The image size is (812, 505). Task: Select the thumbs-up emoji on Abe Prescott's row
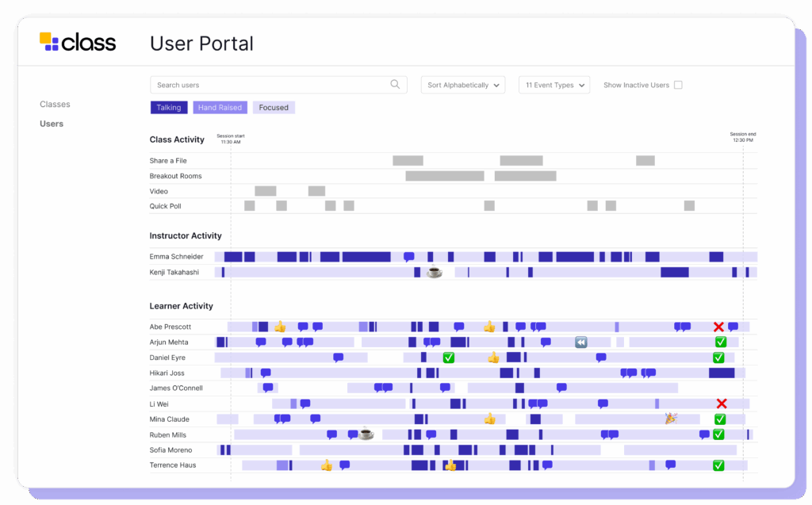pyautogui.click(x=279, y=325)
